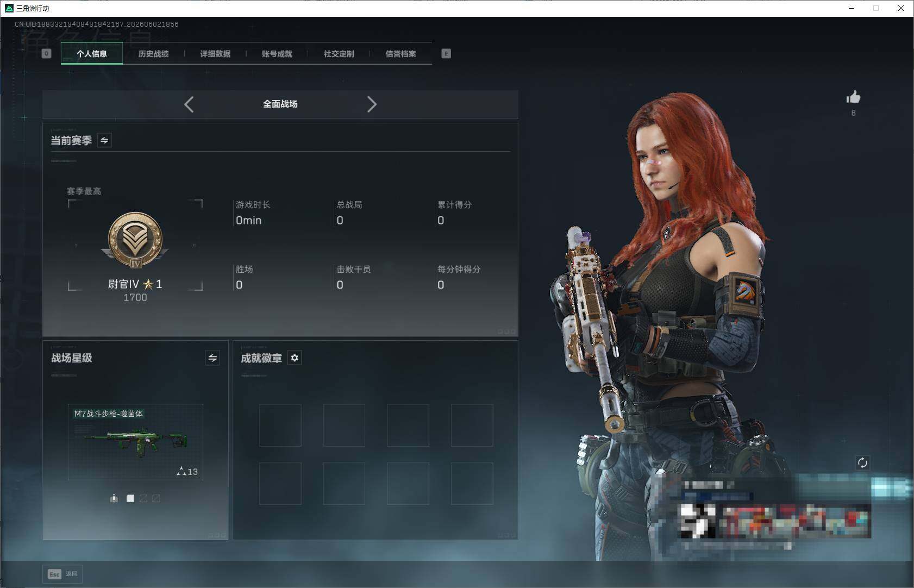The image size is (914, 588).
Task: Click the 当前赛季 heading
Action: (71, 141)
